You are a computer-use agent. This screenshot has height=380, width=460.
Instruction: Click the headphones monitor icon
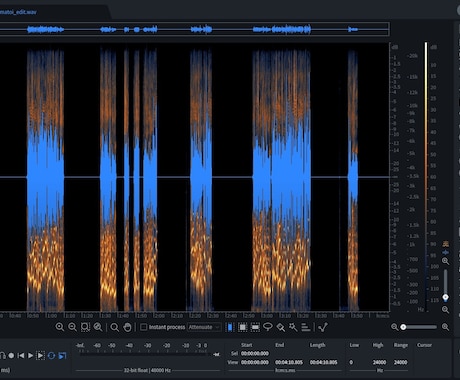pos(2,356)
